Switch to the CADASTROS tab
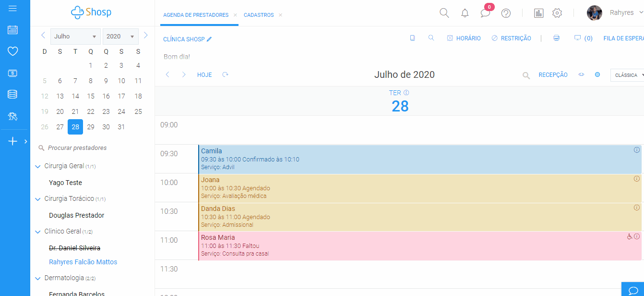This screenshot has height=296, width=644. pos(259,15)
